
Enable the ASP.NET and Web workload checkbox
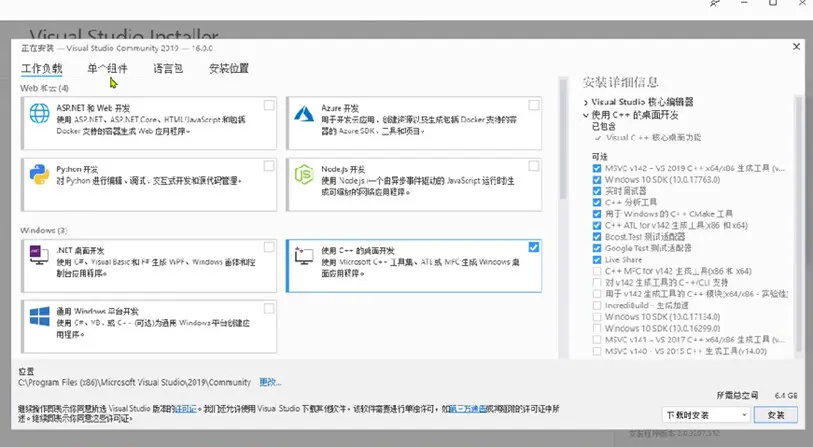(x=269, y=105)
